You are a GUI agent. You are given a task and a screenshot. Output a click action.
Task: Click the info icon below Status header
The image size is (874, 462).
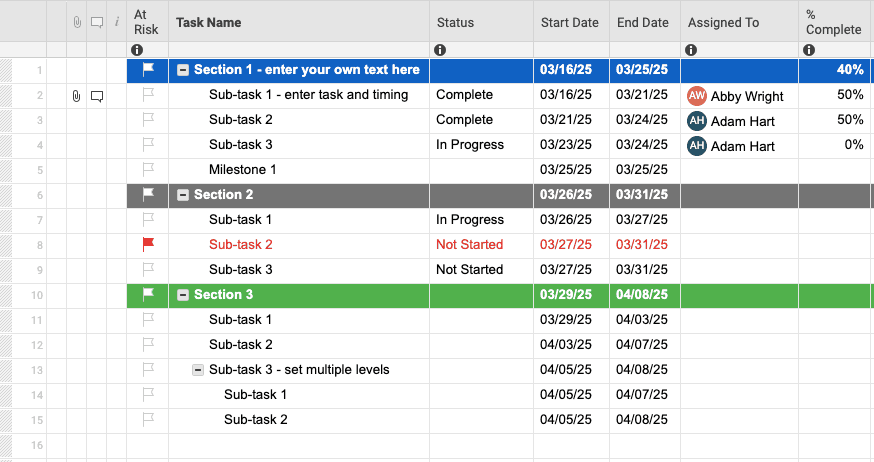pyautogui.click(x=440, y=50)
